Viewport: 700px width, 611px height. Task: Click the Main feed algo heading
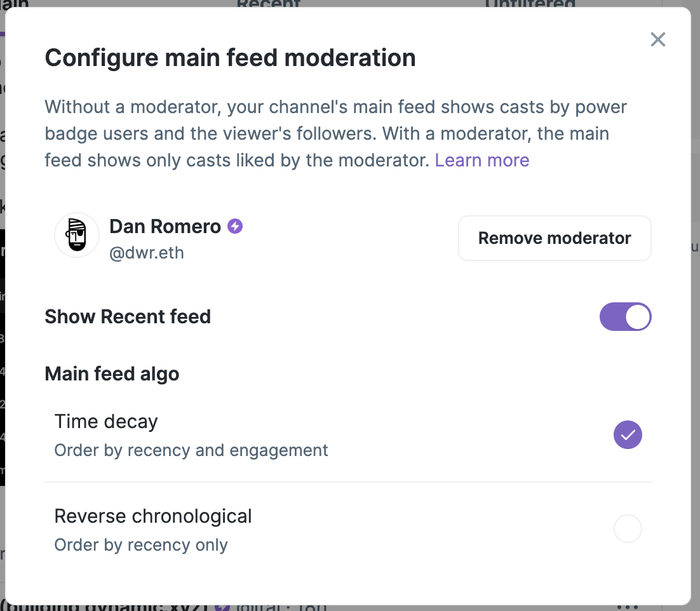112,374
